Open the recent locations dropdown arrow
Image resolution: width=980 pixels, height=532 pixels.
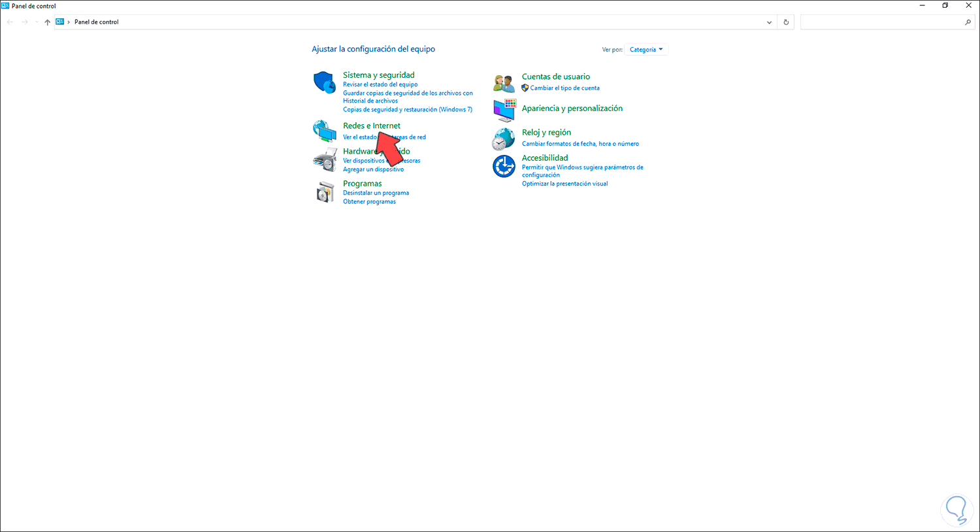point(37,22)
